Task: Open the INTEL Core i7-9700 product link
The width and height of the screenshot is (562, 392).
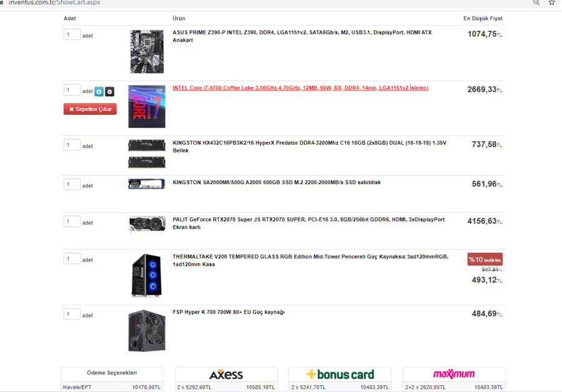Action: click(300, 88)
